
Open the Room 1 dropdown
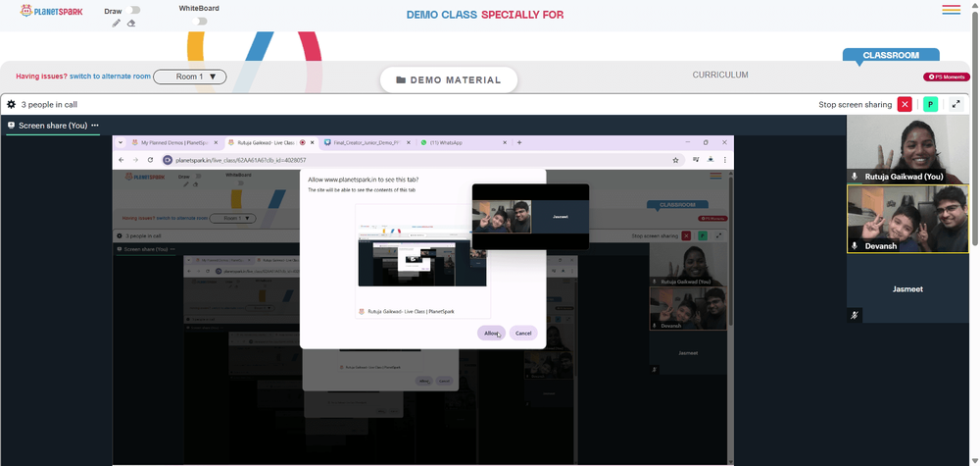(190, 77)
